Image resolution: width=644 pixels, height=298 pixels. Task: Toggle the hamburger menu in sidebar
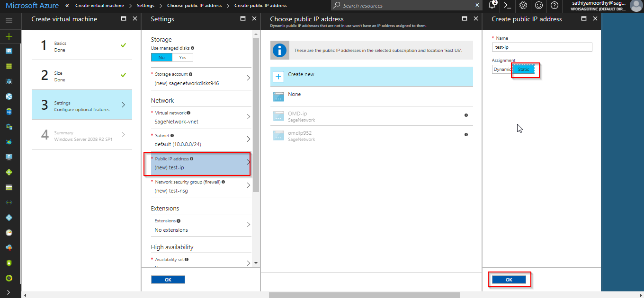(x=9, y=21)
